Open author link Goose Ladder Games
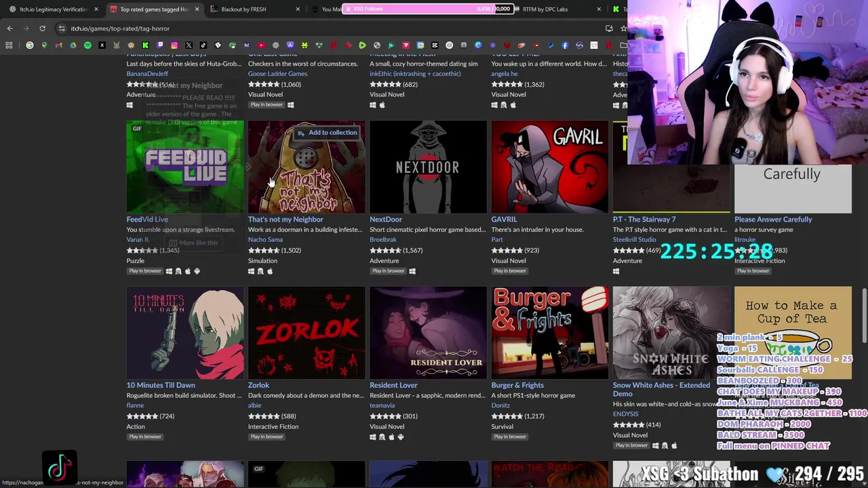 click(277, 74)
